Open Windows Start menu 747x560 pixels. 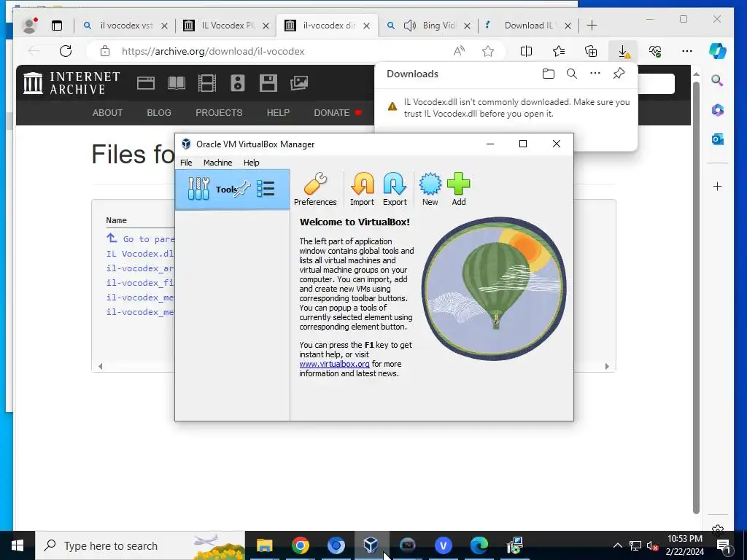click(18, 545)
